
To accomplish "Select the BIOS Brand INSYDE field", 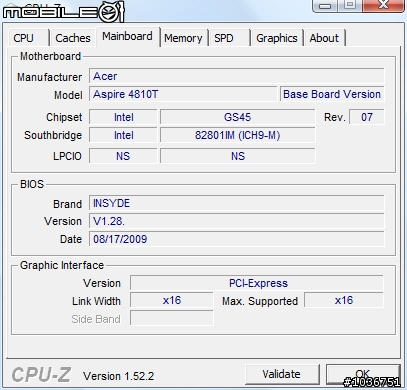I will [237, 203].
